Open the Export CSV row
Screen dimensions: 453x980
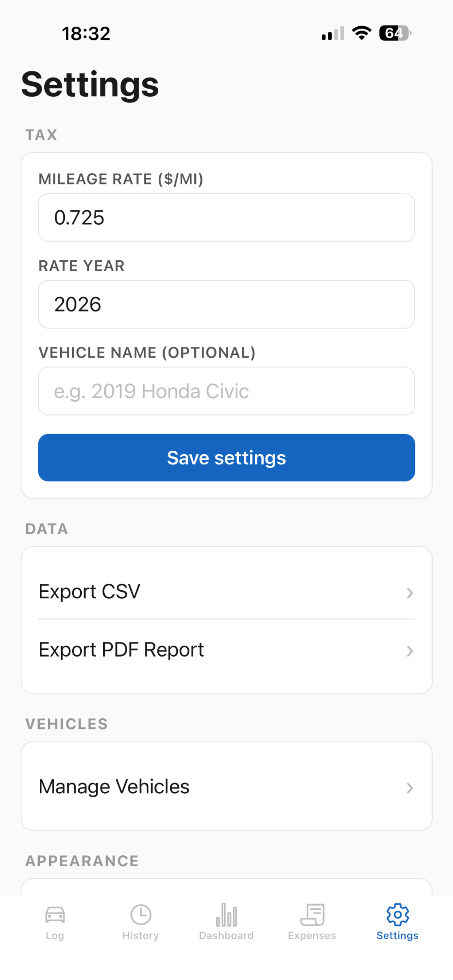click(226, 592)
